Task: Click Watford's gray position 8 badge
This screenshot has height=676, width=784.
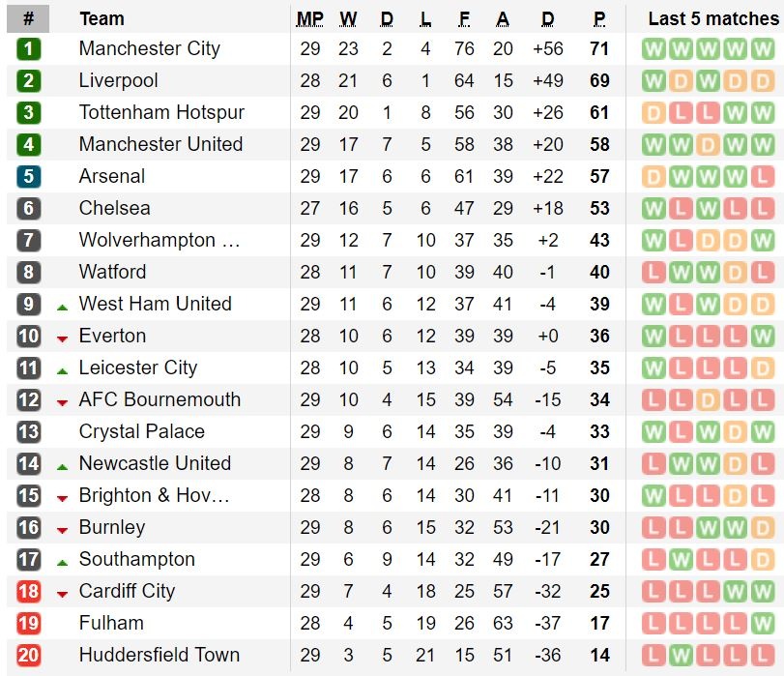Action: coord(28,273)
